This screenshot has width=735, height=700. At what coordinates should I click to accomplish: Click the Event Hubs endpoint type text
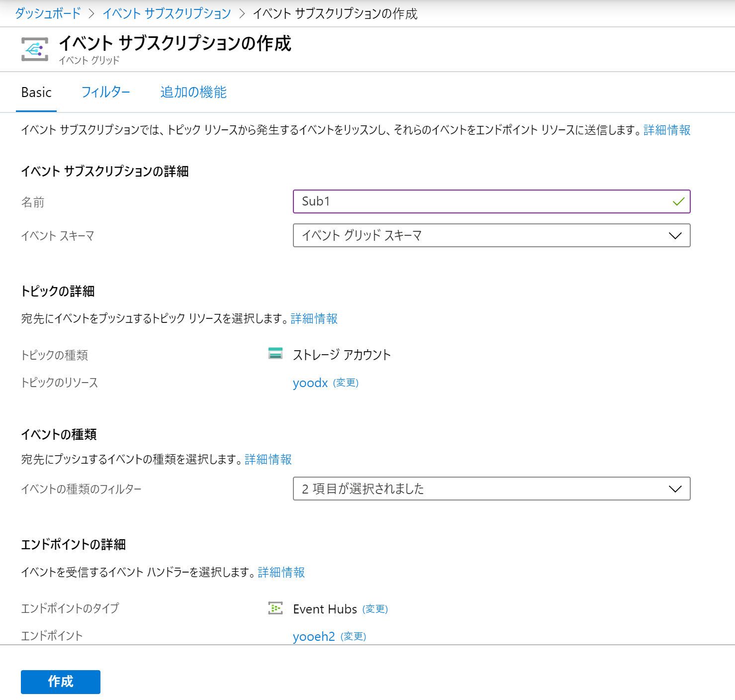point(325,609)
